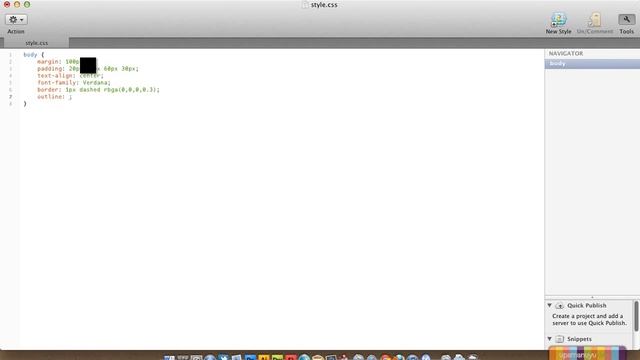The width and height of the screenshot is (640, 360).
Task: Click the style.css document icon in the title bar
Action: (305, 5)
